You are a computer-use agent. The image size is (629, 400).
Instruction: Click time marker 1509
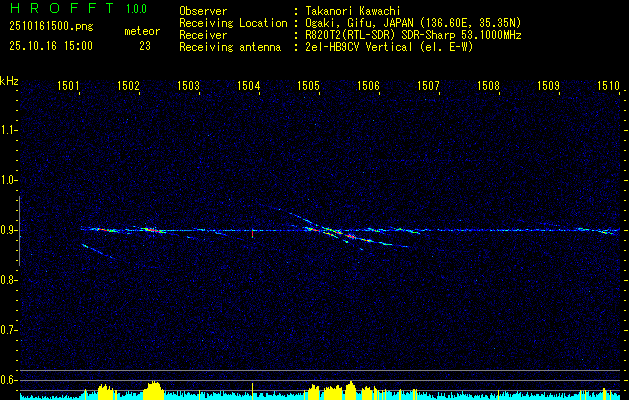(548, 85)
